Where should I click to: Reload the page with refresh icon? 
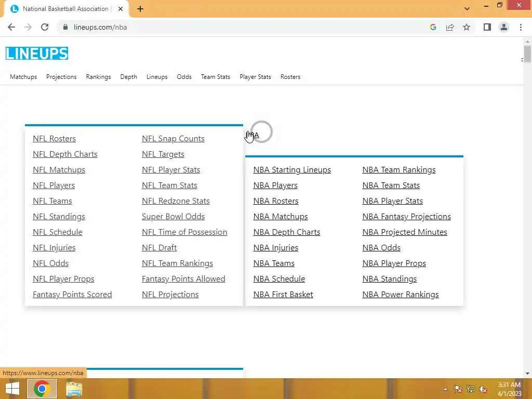[x=45, y=27]
